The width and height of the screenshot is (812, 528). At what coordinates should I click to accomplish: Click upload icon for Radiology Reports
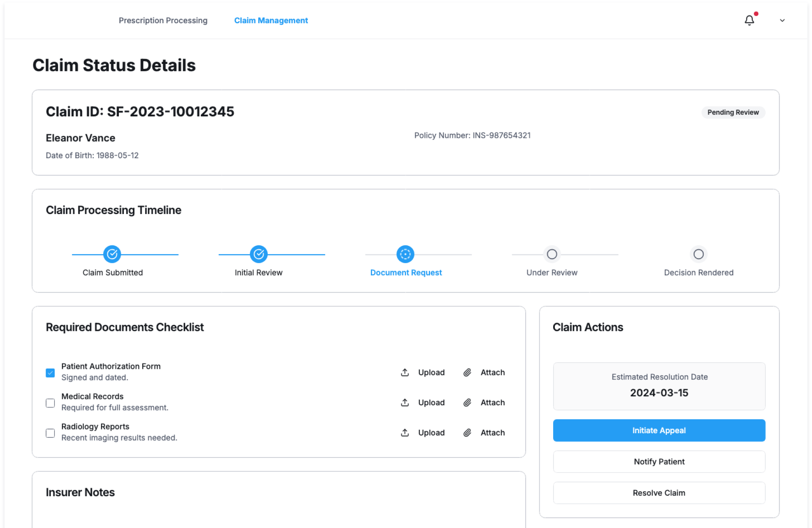point(405,432)
